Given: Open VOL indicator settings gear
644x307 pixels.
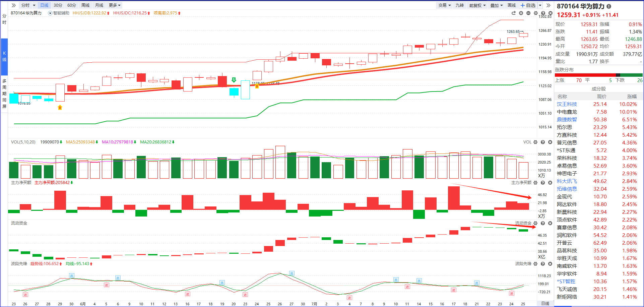Looking at the screenshot, I should (x=535, y=142).
